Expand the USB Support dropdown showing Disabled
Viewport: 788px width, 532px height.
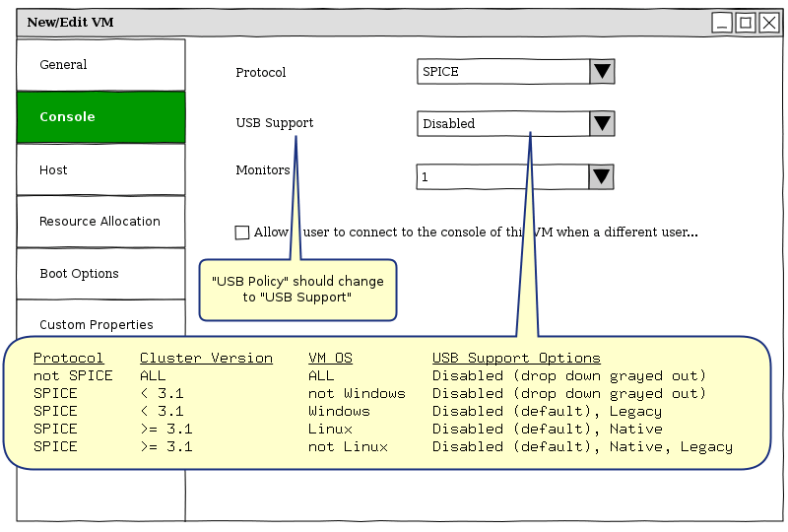503,123
